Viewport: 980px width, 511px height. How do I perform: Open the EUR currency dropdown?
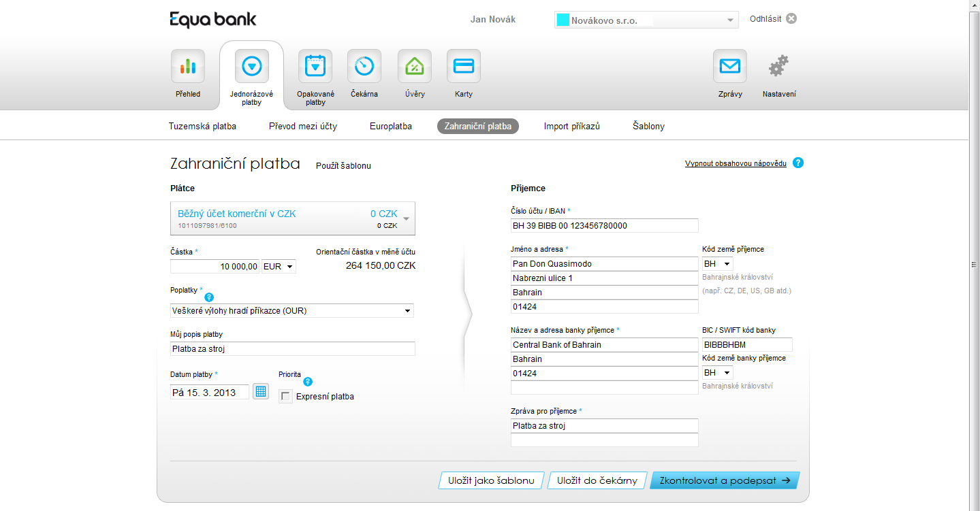click(x=279, y=267)
